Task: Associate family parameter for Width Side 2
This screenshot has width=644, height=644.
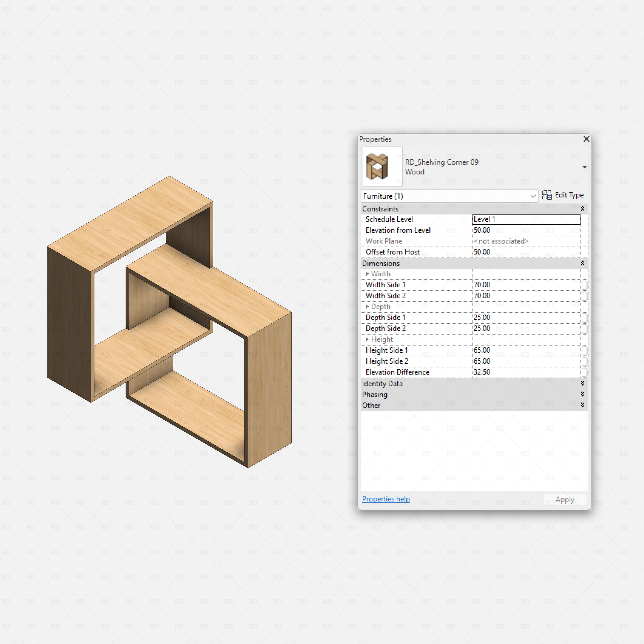Action: (x=584, y=296)
